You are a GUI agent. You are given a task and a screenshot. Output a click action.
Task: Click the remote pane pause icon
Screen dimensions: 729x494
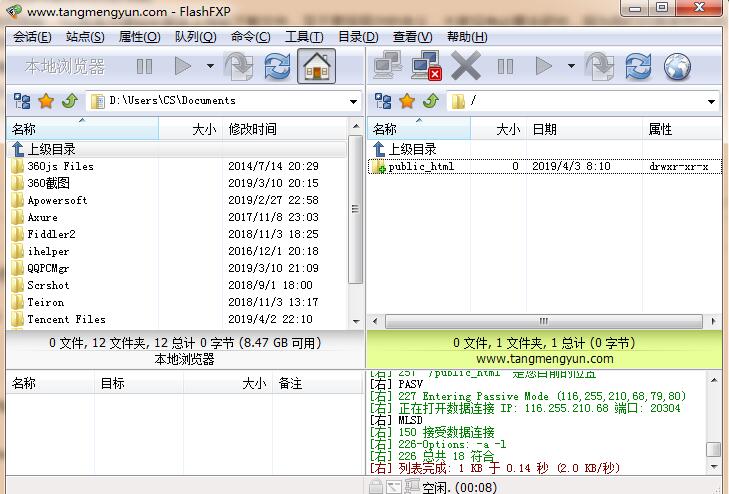click(505, 66)
